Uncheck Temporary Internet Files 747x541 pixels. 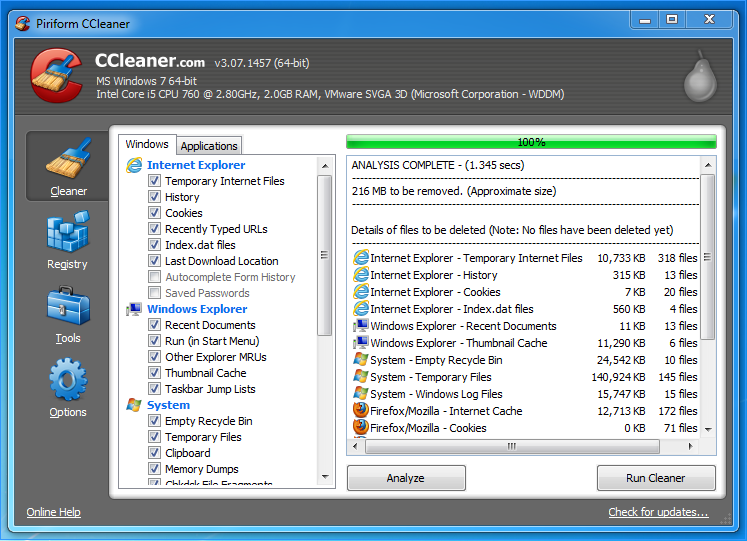click(154, 181)
